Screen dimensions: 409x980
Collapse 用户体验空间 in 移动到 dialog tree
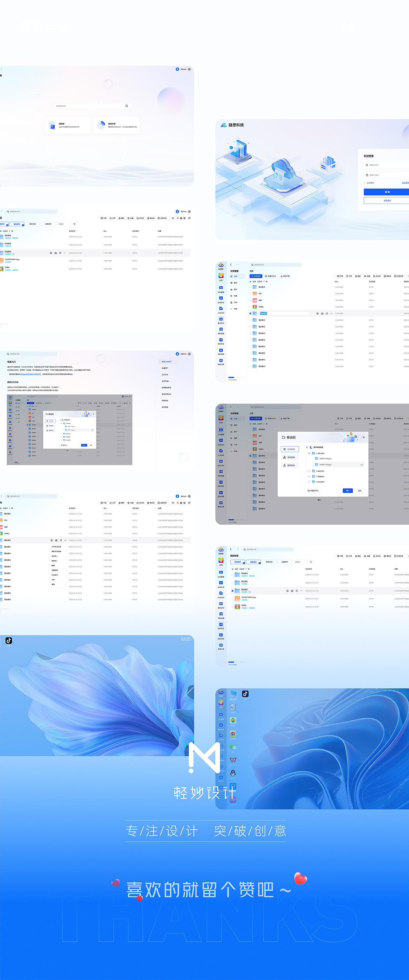coord(307,447)
